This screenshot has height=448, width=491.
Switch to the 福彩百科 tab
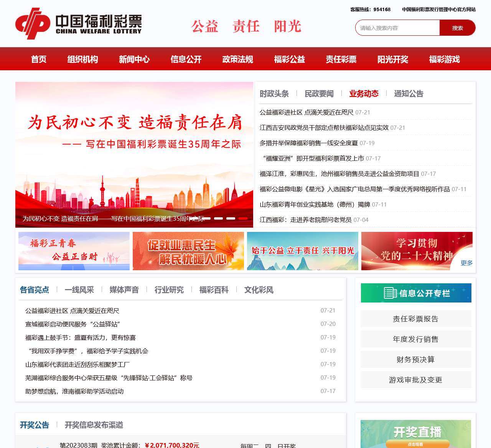[x=214, y=289]
